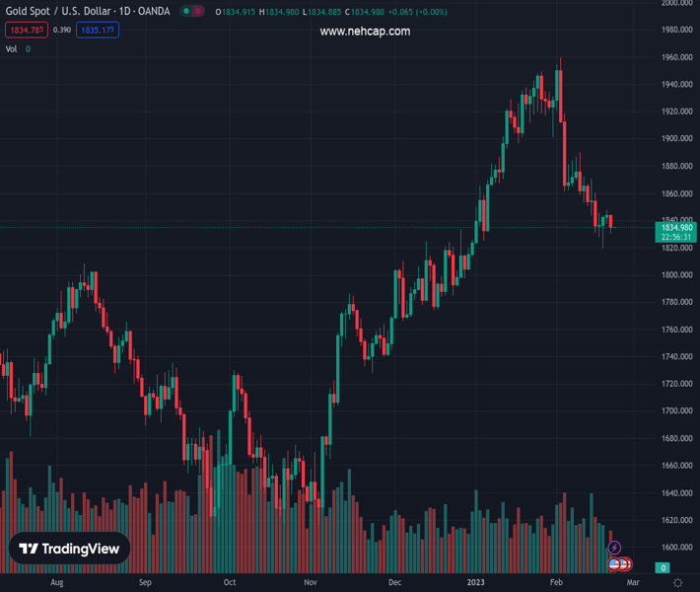Viewport: 700px width, 592px height.
Task: Click the pink indicator next to market status
Action: click(200, 12)
